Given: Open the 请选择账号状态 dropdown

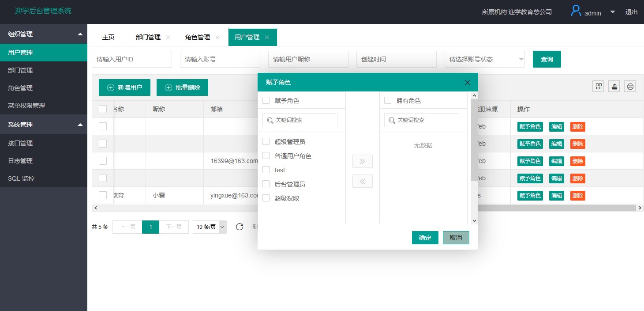Looking at the screenshot, I should 484,59.
